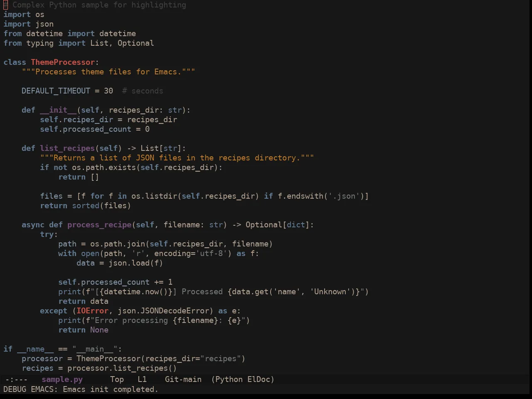Click the sample.py buffer name in mode line
This screenshot has height=399, width=532.
point(62,379)
